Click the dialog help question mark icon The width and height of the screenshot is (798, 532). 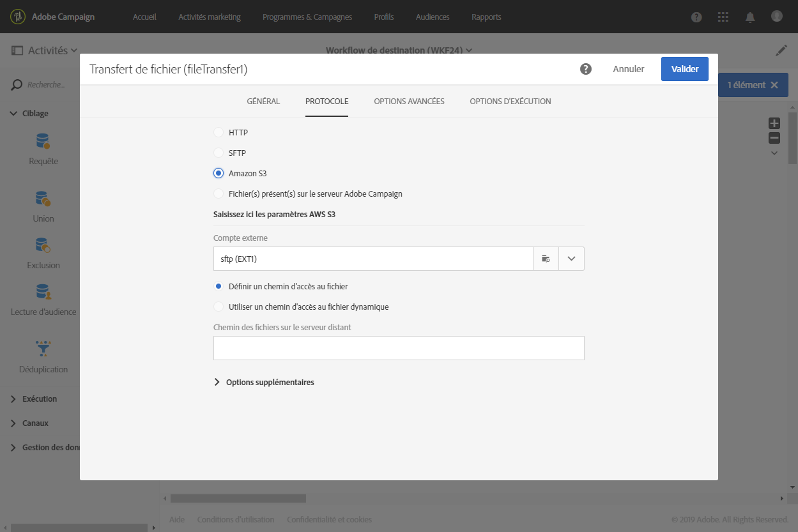pyautogui.click(x=586, y=69)
